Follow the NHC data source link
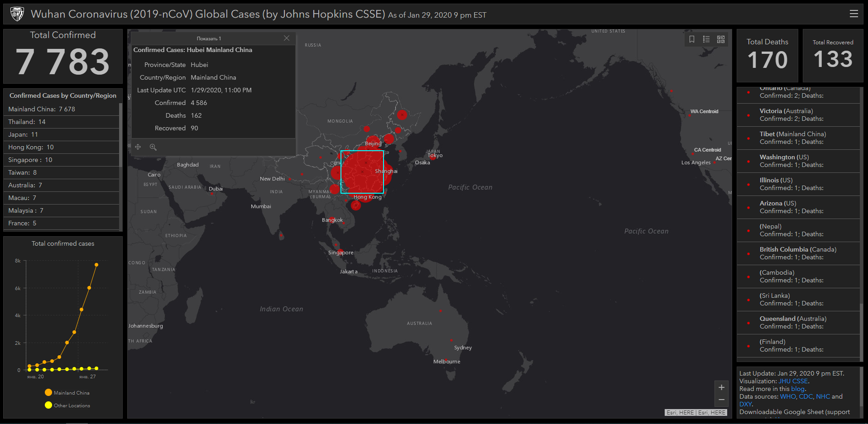The image size is (868, 424). (x=823, y=396)
